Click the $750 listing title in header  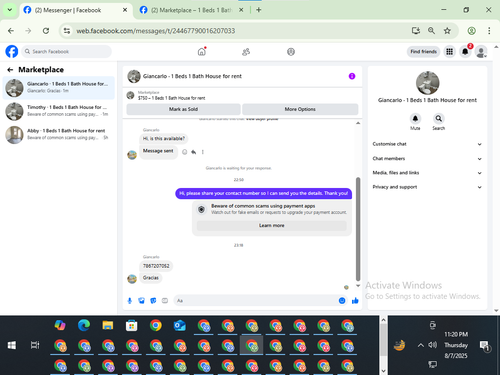[172, 98]
